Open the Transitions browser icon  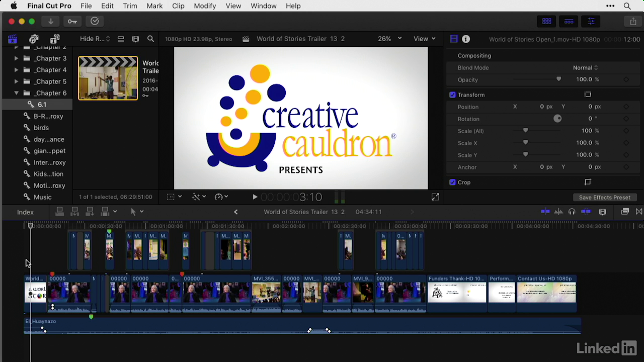click(x=639, y=212)
